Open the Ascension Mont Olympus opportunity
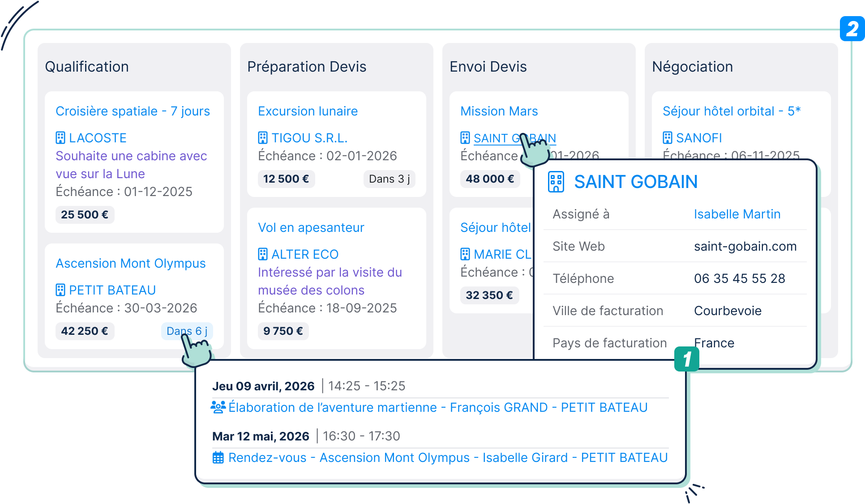This screenshot has width=865, height=504. point(131,263)
